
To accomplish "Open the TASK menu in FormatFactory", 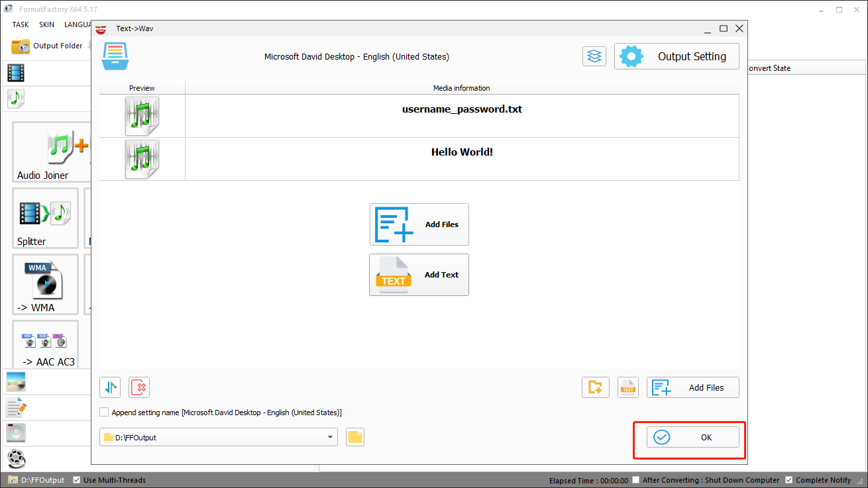I will coord(21,24).
